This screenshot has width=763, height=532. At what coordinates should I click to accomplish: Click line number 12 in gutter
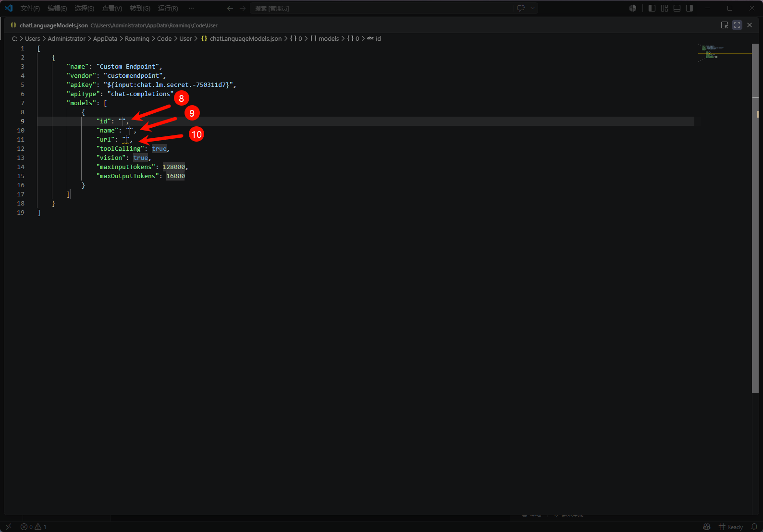(21, 148)
